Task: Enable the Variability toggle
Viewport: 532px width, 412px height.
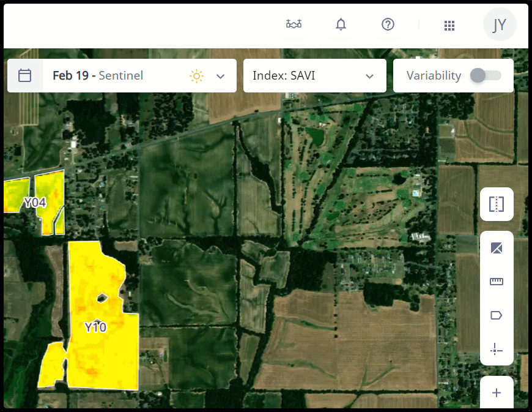Action: [486, 75]
